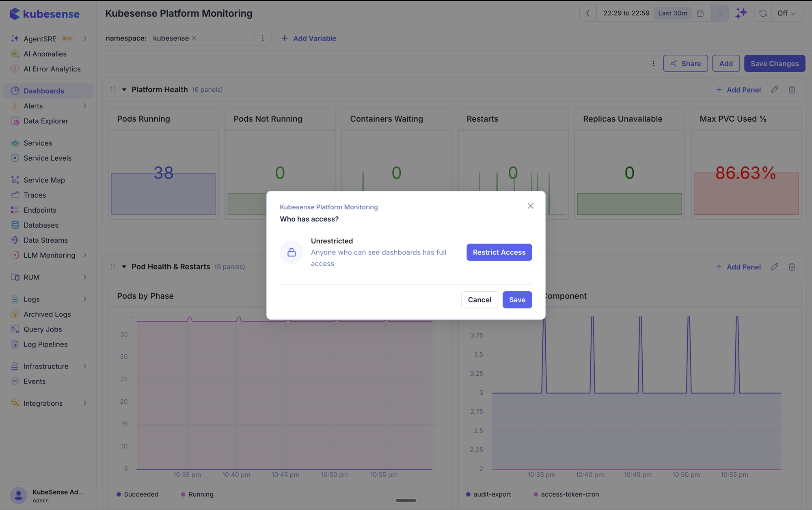Screen dimensions: 812x510
Task: Open auto-refresh Off dropdown
Action: [x=786, y=13]
